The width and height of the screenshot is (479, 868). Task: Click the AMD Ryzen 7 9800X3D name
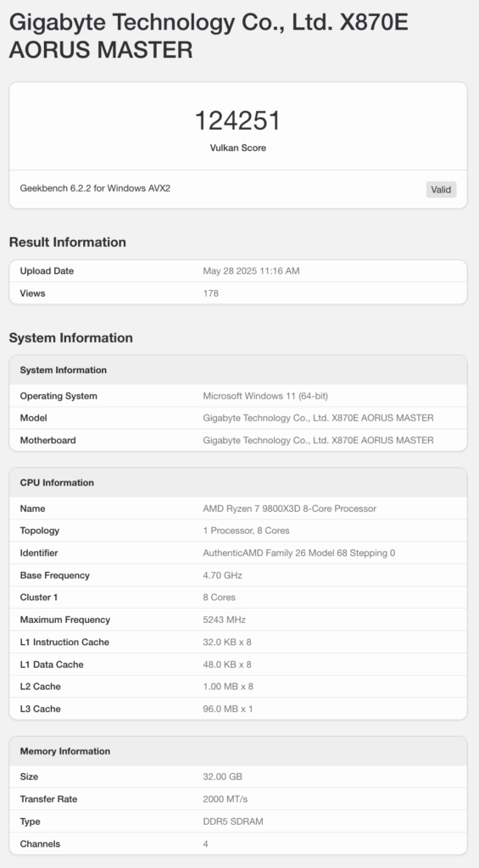click(x=290, y=509)
